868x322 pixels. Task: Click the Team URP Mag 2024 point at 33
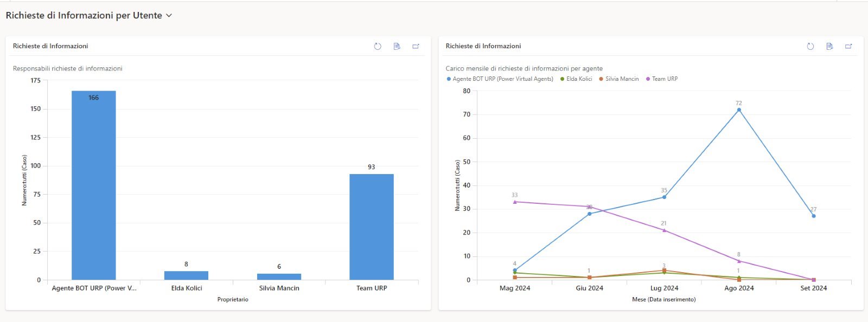515,202
